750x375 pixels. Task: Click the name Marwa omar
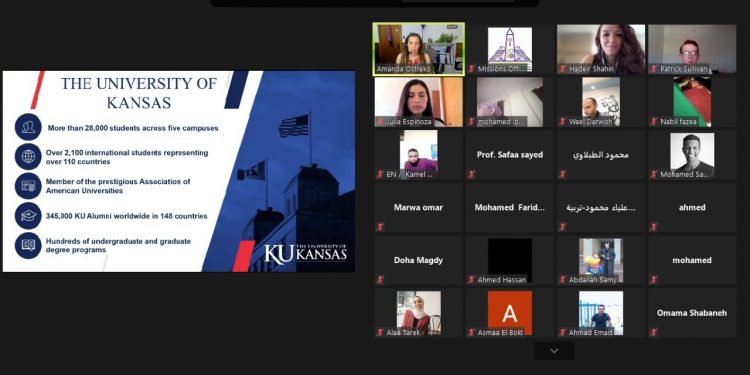(x=419, y=208)
